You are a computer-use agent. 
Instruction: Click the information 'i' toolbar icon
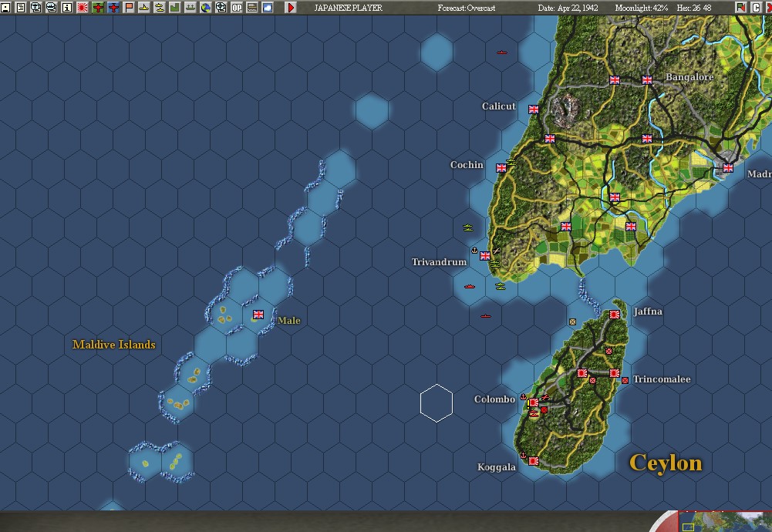pyautogui.click(x=67, y=8)
